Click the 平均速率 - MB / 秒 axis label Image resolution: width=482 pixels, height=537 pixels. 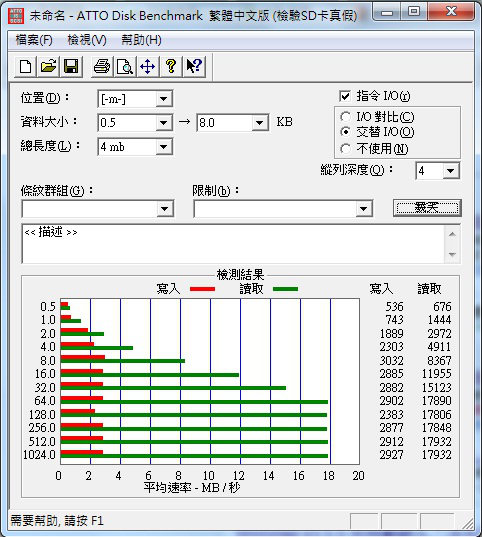191,487
